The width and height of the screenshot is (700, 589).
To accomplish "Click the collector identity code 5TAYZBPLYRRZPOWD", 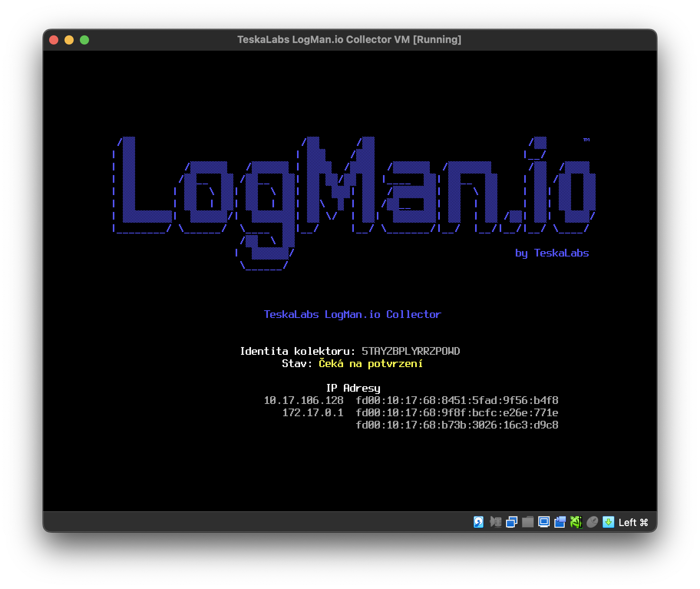I will point(410,351).
